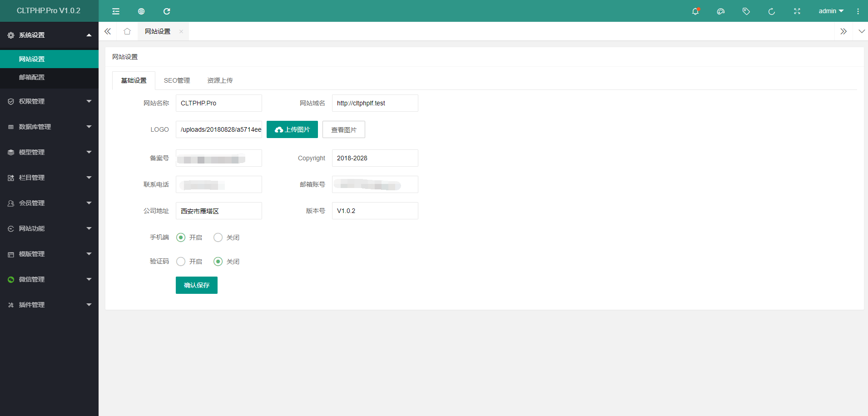868x416 pixels.
Task: Click the theme palette icon
Action: pos(721,11)
